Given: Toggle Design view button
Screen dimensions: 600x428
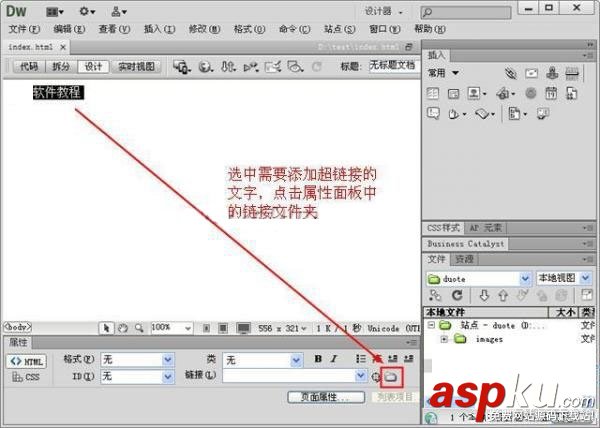Looking at the screenshot, I should click(x=93, y=67).
